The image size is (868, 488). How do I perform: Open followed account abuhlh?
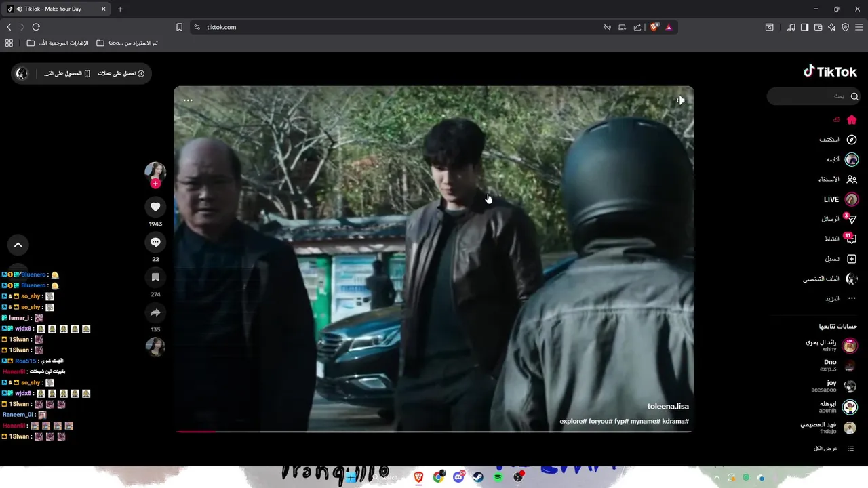(x=837, y=407)
